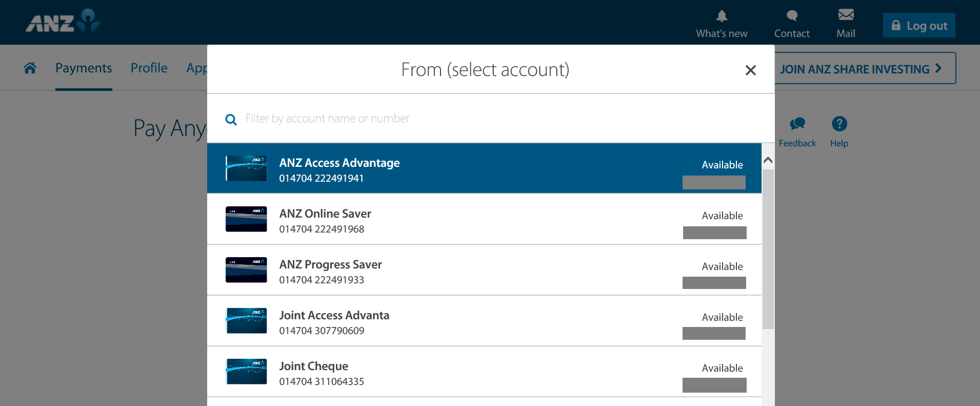Click account number 014704 222491968
The image size is (980, 406).
click(322, 229)
